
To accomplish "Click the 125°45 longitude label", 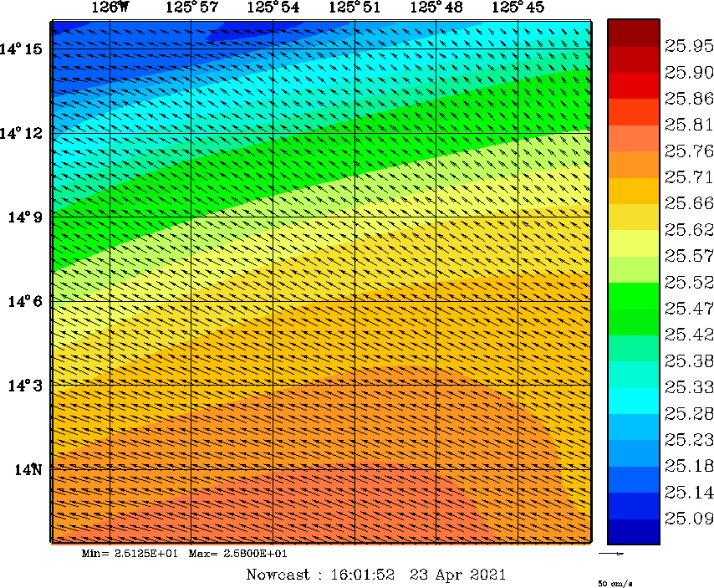I will (518, 7).
